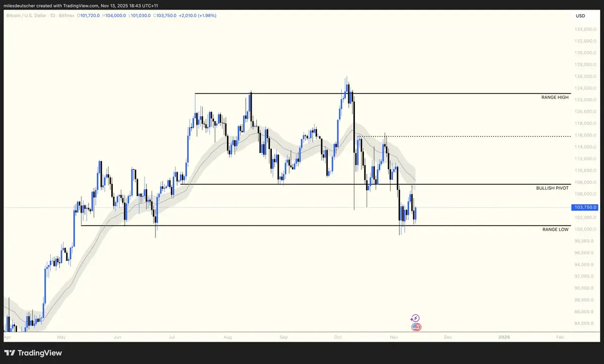The height and width of the screenshot is (364, 604).
Task: Click the 100,000.0 price axis label
Action: pyautogui.click(x=585, y=230)
